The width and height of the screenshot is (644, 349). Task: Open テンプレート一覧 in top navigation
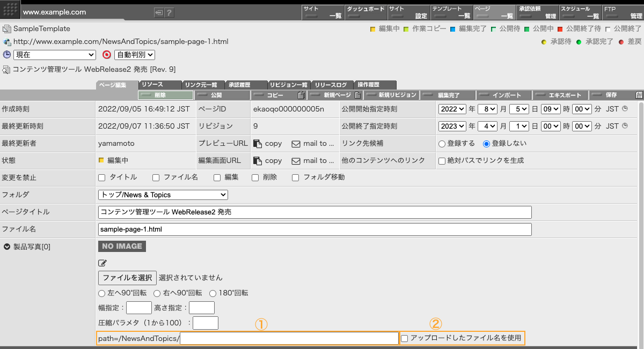pos(451,12)
